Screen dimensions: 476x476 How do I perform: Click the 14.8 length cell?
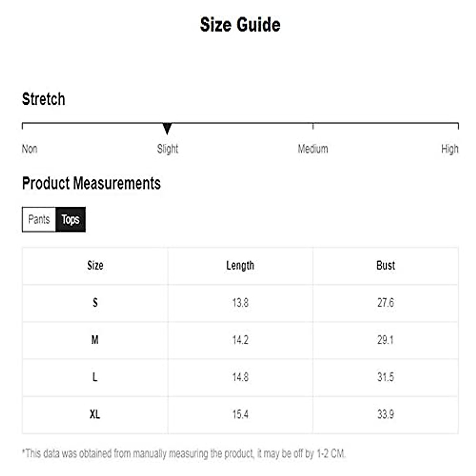click(x=240, y=377)
